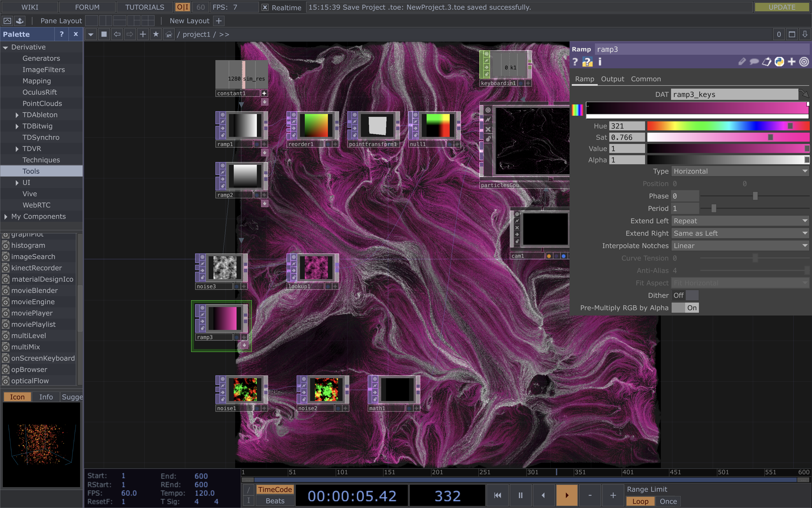
Task: Open Extend Right dropdown
Action: point(740,233)
